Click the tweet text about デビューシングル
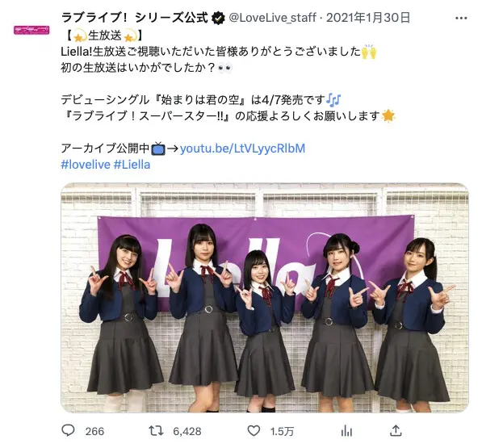The height and width of the screenshot is (448, 482). [x=194, y=100]
